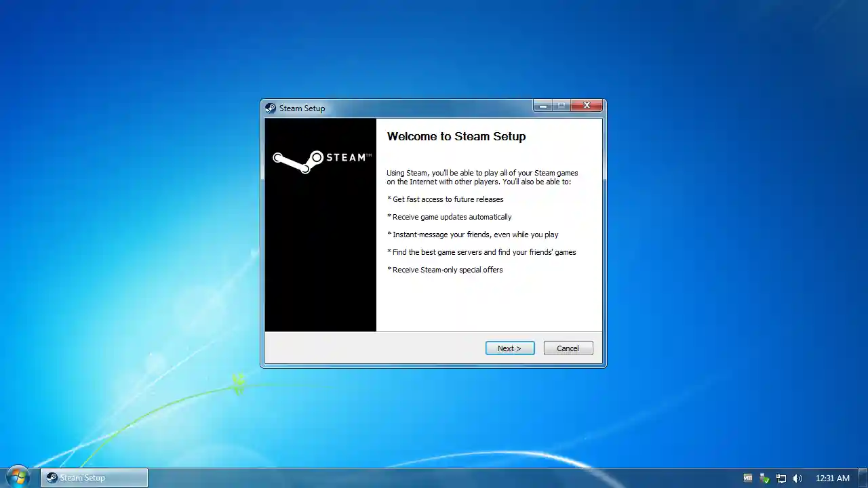868x488 pixels.
Task: Click the Get fast access to future releases line
Action: pos(448,199)
